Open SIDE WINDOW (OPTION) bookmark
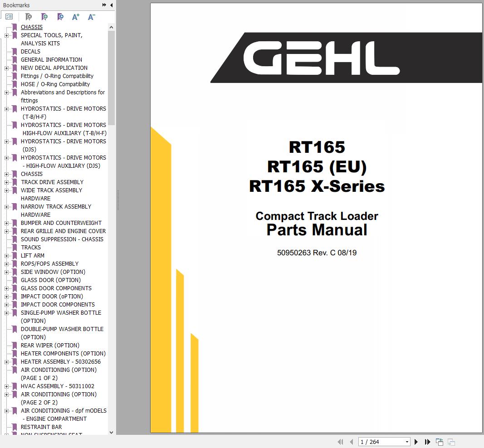Screen dimensions: 484x448 53,272
